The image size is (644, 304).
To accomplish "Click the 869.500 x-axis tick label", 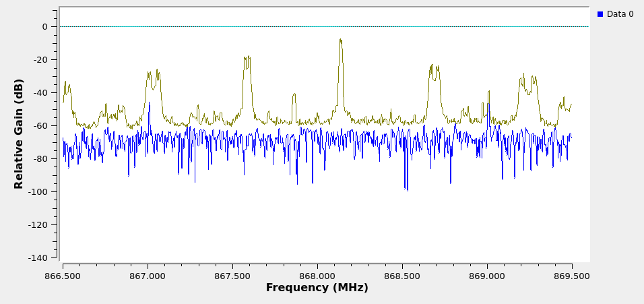I will (x=571, y=275).
